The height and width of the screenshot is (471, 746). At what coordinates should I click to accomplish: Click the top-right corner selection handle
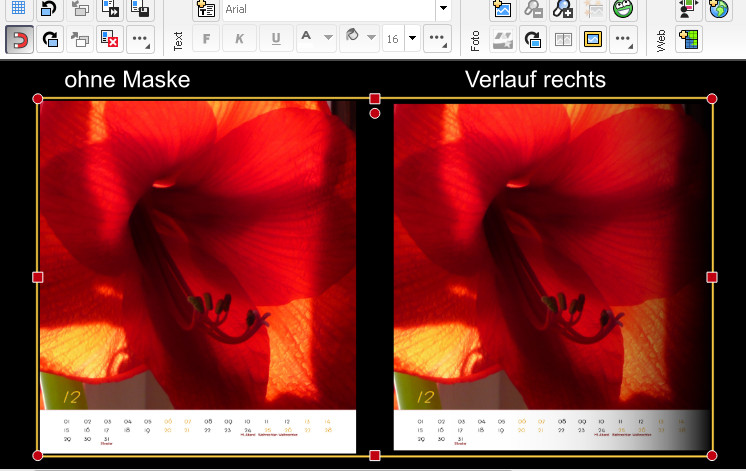[712, 98]
